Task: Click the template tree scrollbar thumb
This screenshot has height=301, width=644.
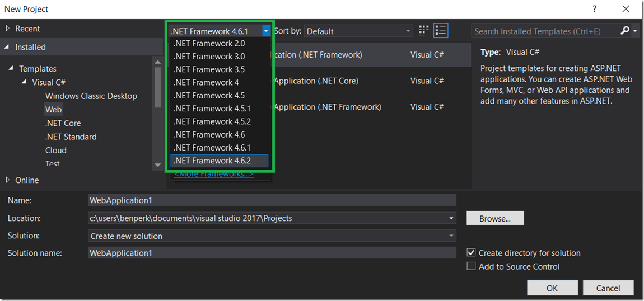Action: coord(158,87)
